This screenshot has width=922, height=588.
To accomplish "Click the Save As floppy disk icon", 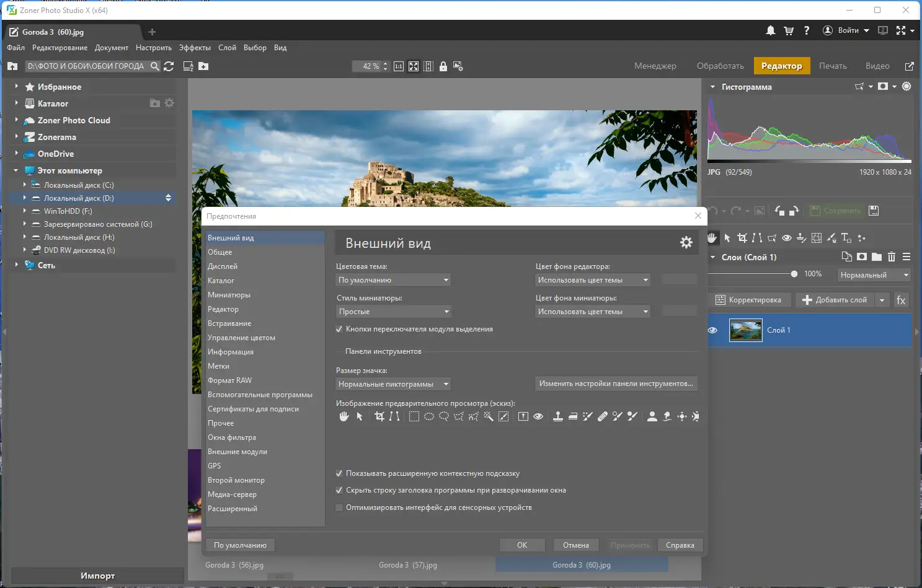I will [874, 211].
